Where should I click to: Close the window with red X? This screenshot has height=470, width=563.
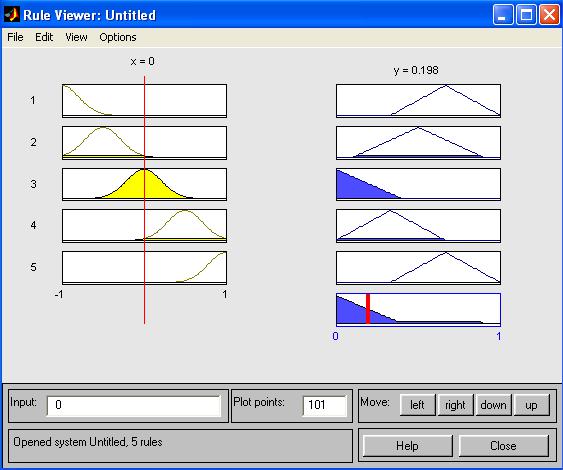[549, 15]
